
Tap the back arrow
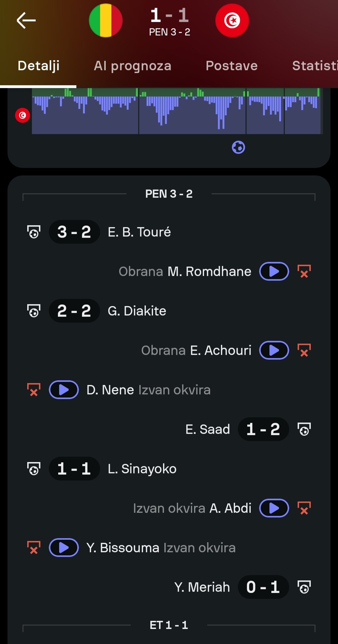click(x=26, y=21)
